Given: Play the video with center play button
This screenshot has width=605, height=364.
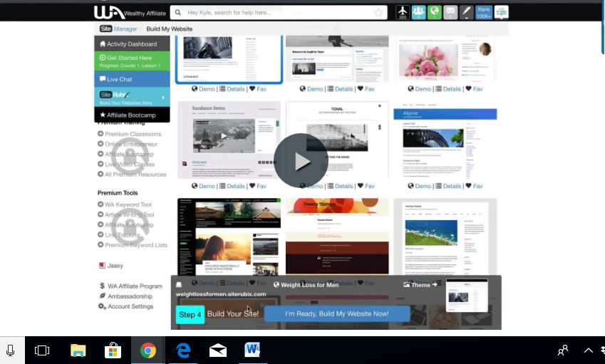Looking at the screenshot, I should pos(301,161).
